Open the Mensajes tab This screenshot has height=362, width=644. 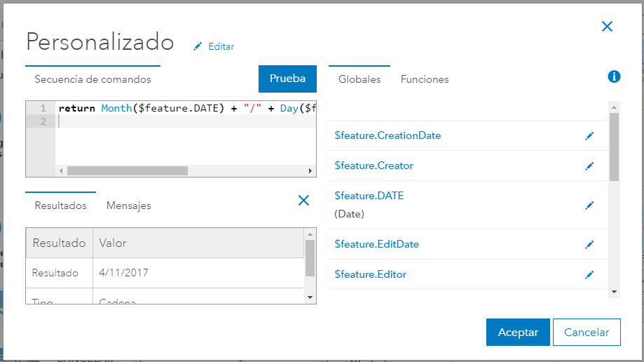(x=128, y=206)
